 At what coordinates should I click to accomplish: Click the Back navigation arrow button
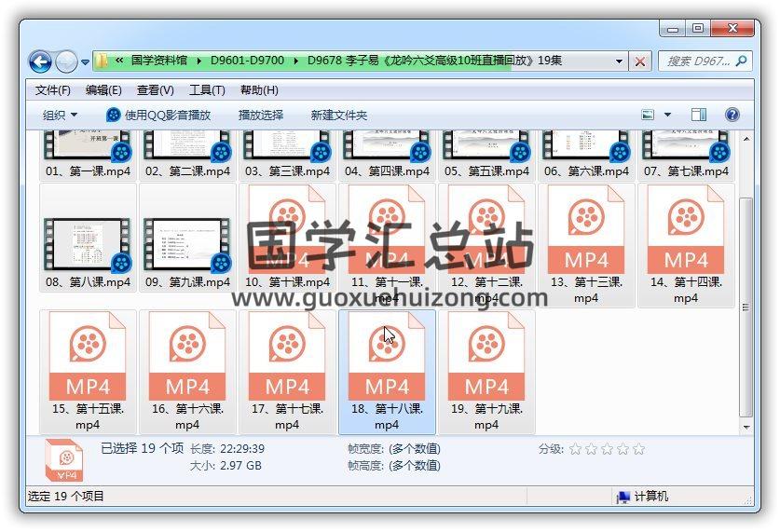[x=40, y=62]
